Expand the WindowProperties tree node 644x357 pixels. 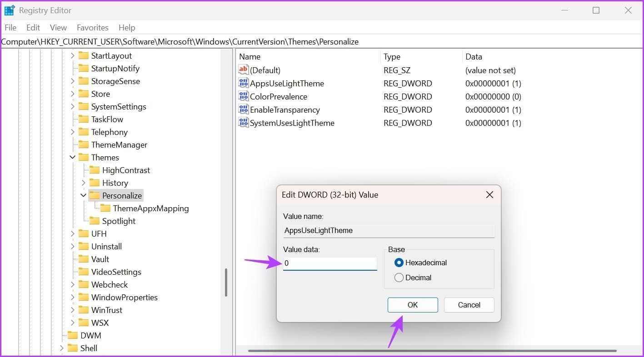click(72, 297)
